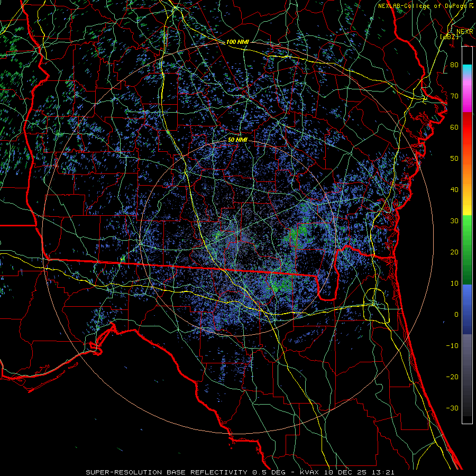Click the 50 value on the dBZ scale
Image resolution: width=476 pixels, height=476 pixels.
pyautogui.click(x=454, y=159)
